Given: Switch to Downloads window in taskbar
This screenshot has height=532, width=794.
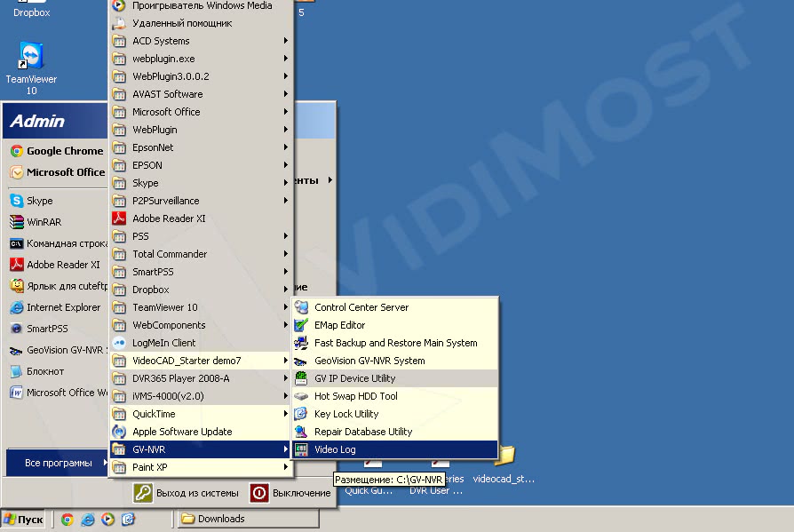Looking at the screenshot, I should click(247, 520).
